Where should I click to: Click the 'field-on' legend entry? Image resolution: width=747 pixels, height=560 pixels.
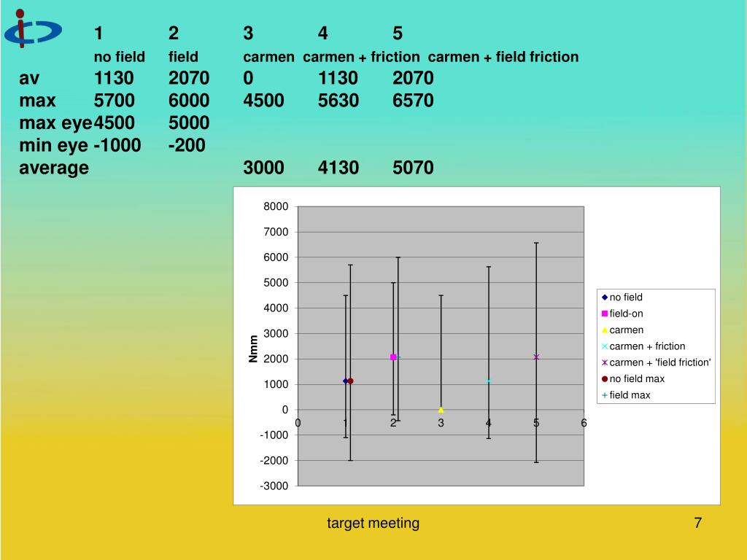point(622,314)
